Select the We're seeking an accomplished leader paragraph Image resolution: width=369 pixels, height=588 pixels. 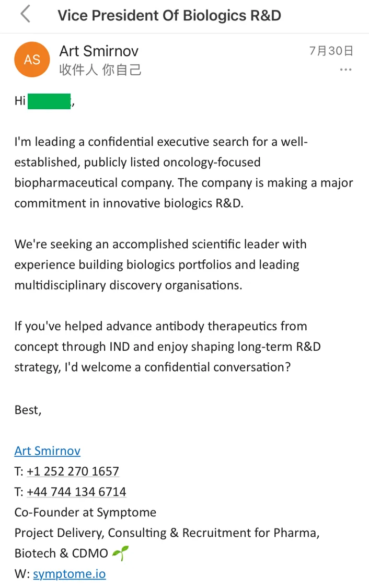click(160, 265)
